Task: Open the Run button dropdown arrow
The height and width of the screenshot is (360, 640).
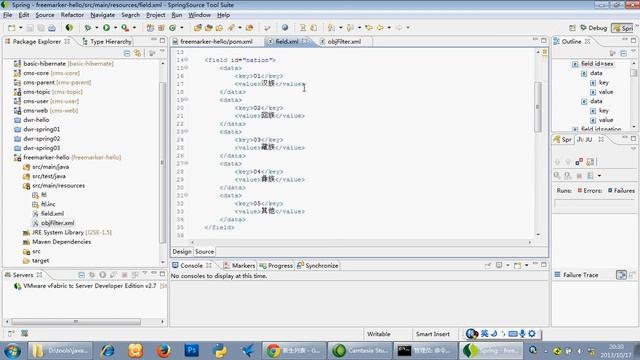Action: [116, 28]
